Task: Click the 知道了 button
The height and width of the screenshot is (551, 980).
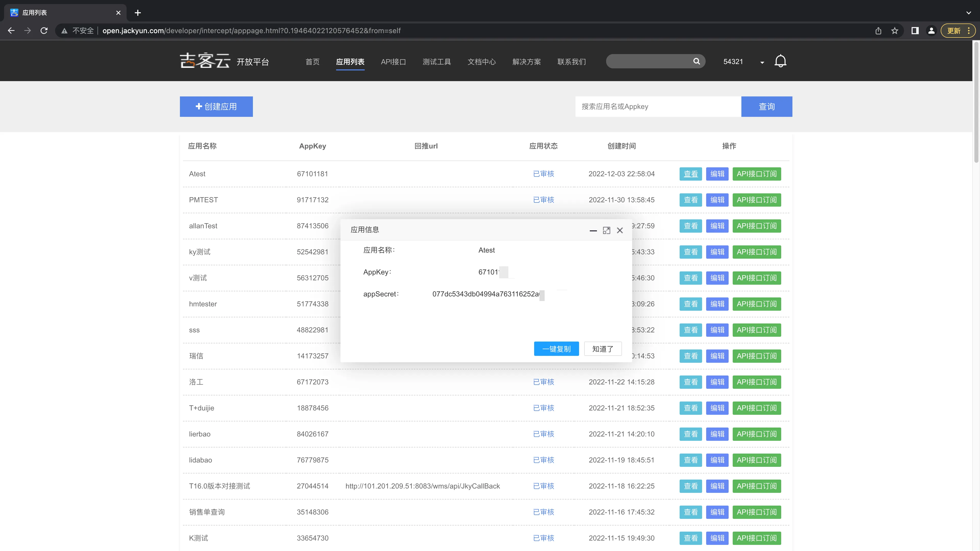Action: (603, 349)
